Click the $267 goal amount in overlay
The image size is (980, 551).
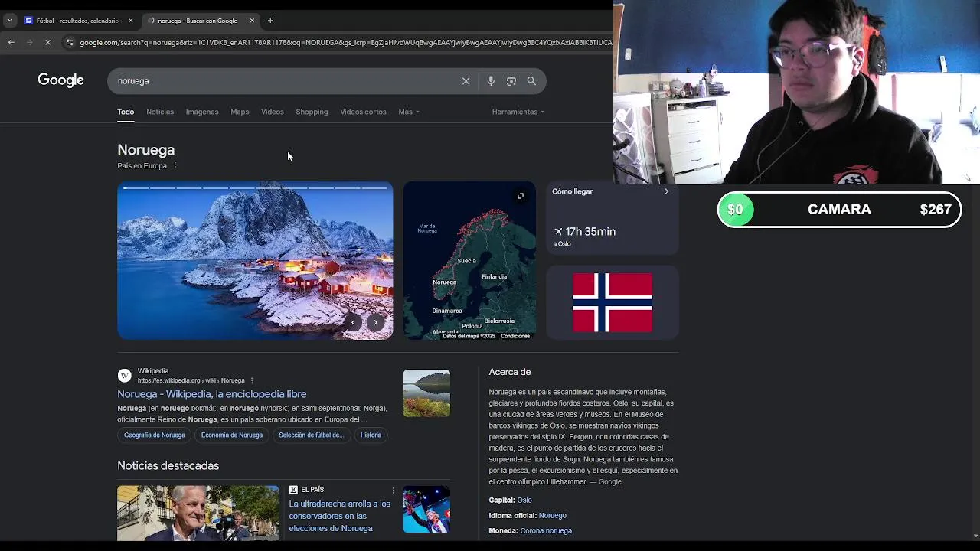pos(936,210)
